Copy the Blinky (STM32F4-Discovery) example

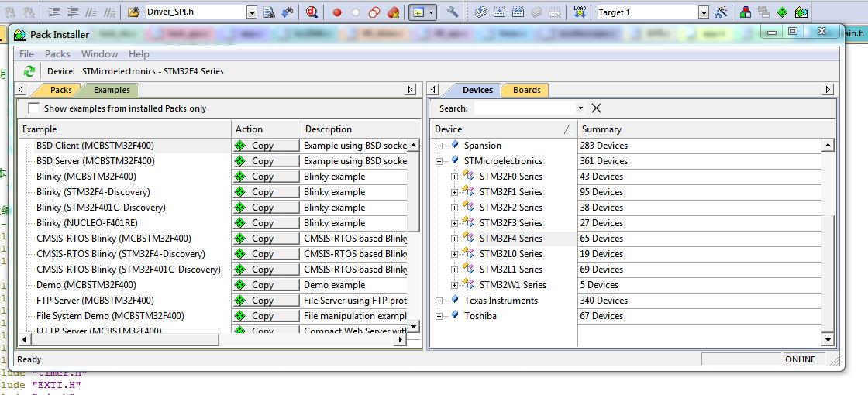click(x=267, y=192)
